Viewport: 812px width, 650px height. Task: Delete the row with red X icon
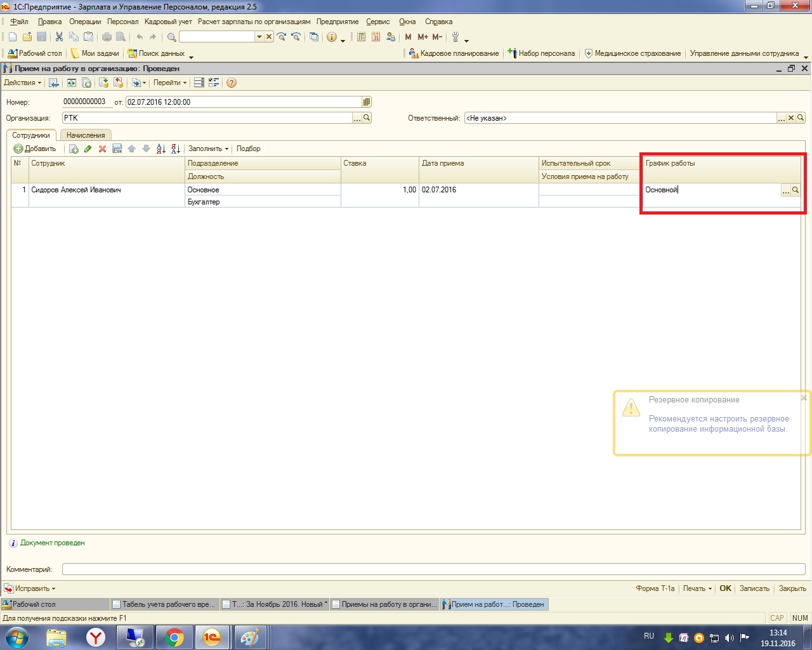pos(102,149)
